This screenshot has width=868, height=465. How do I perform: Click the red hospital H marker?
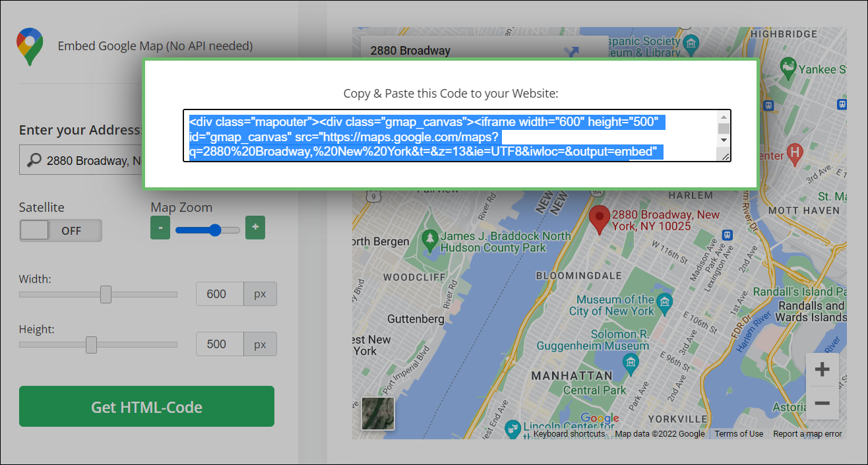(x=795, y=153)
